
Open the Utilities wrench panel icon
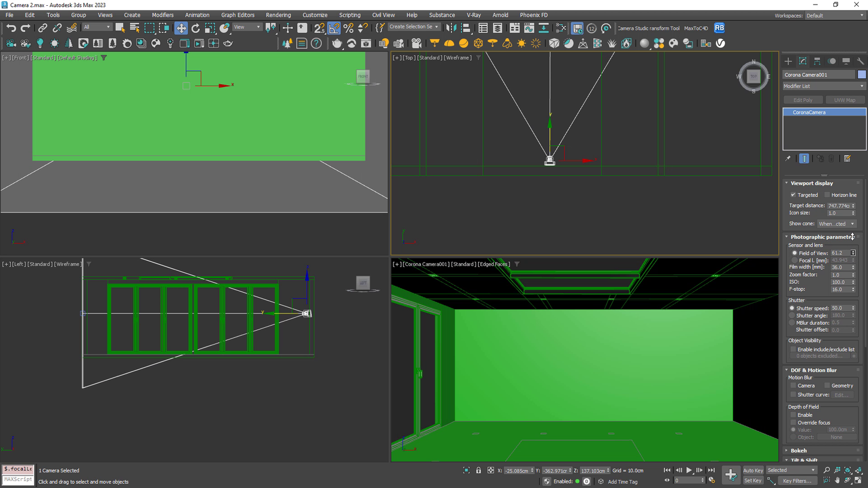click(x=860, y=61)
